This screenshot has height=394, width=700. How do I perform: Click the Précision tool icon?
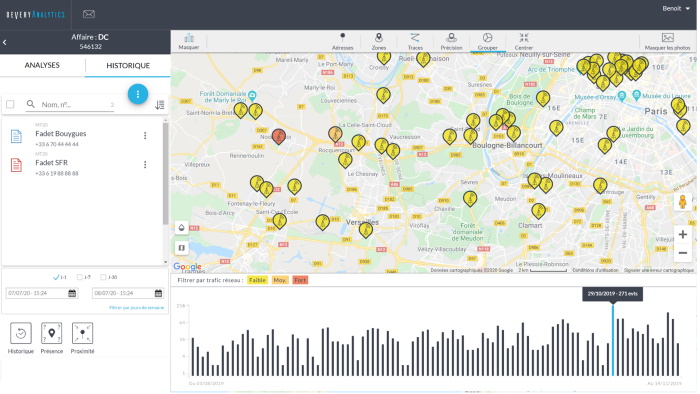click(451, 37)
